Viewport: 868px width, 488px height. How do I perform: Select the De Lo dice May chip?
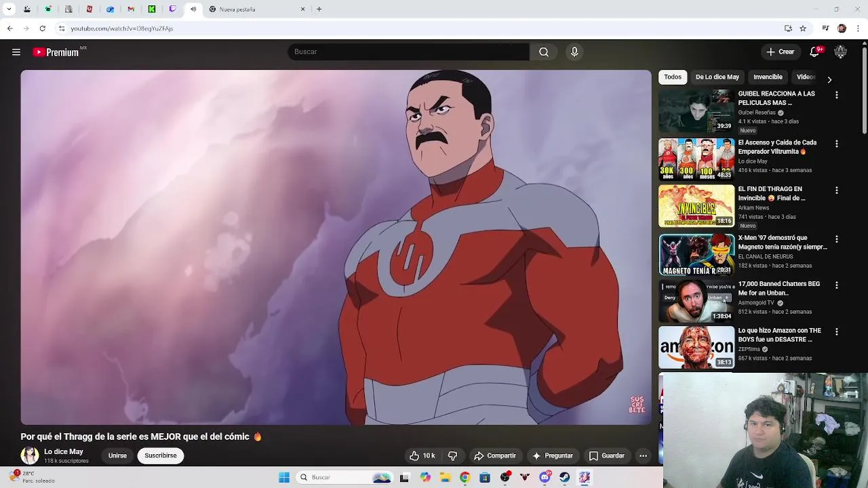tap(717, 77)
